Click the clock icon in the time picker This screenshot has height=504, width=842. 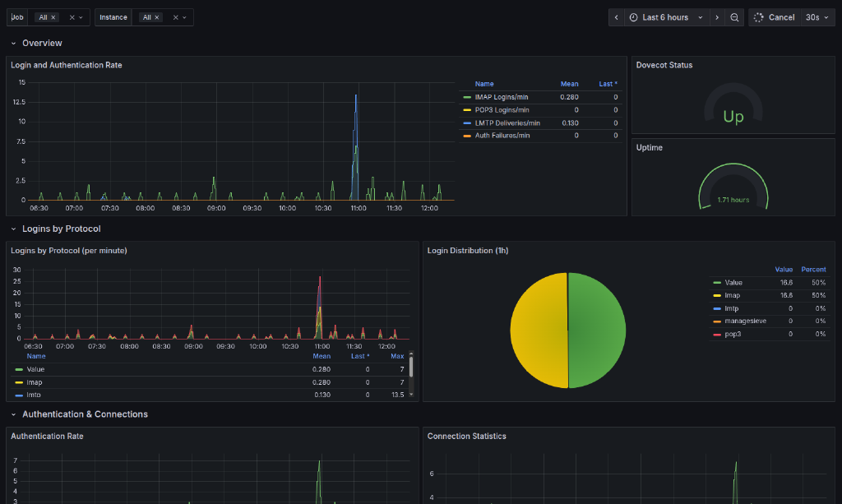[x=632, y=17]
